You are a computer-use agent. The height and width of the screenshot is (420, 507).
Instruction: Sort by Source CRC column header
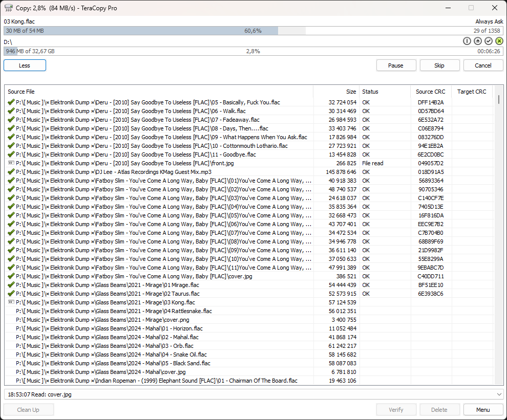(x=431, y=92)
